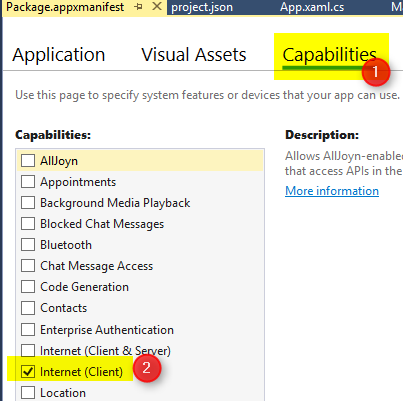This screenshot has width=403, height=401.
Task: Switch to the project.json document tab
Action: click(x=202, y=7)
